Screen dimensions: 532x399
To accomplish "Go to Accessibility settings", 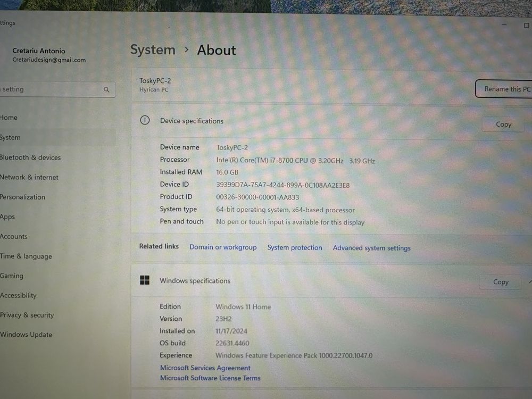I will coord(18,295).
